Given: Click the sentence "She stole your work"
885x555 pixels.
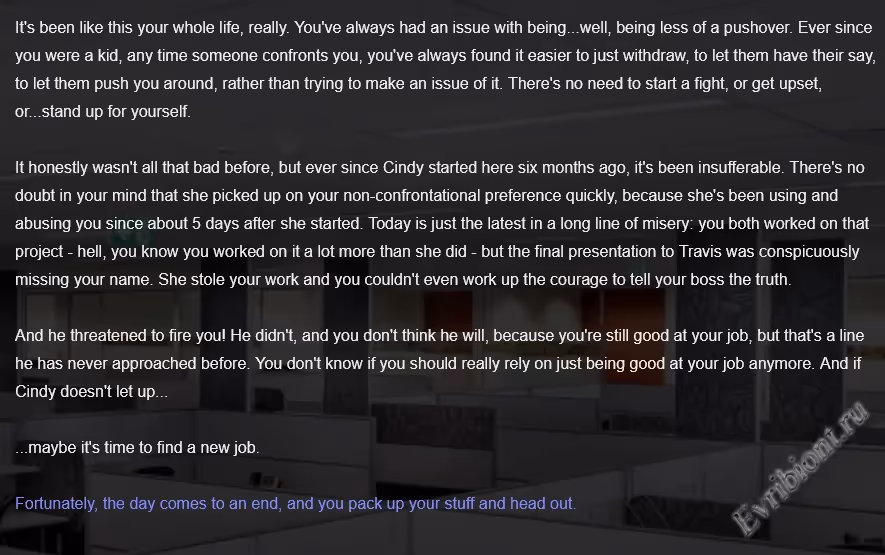Looking at the screenshot, I should pos(229,279).
